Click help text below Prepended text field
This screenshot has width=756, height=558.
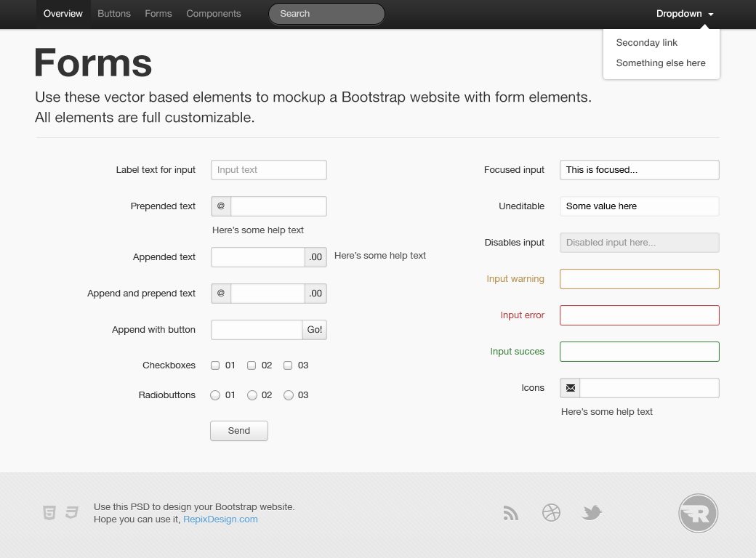258,230
